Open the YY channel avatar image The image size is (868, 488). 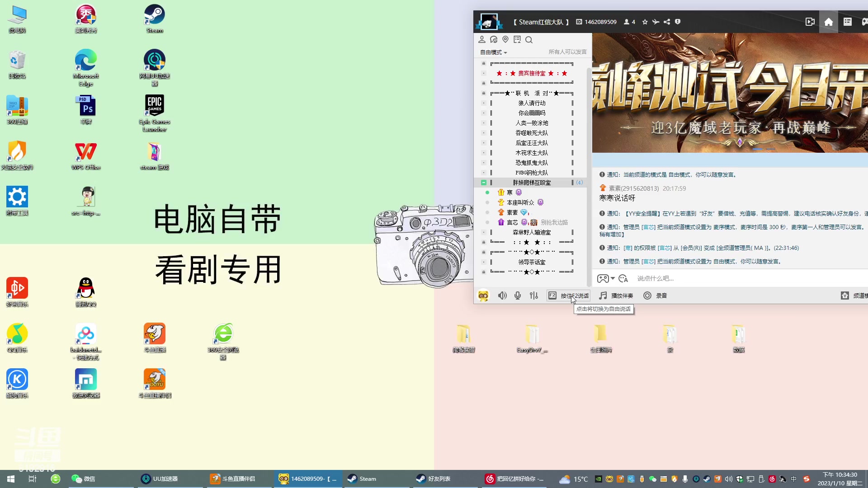pyautogui.click(x=488, y=22)
